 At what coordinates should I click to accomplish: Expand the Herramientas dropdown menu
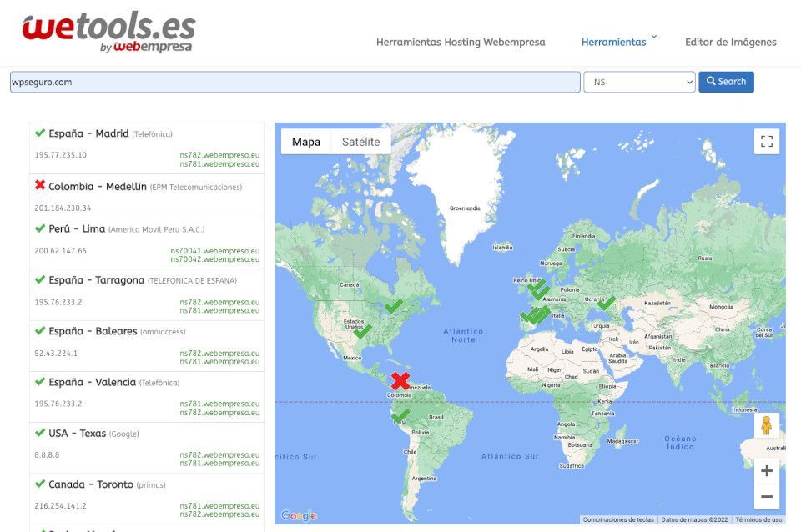pos(619,42)
